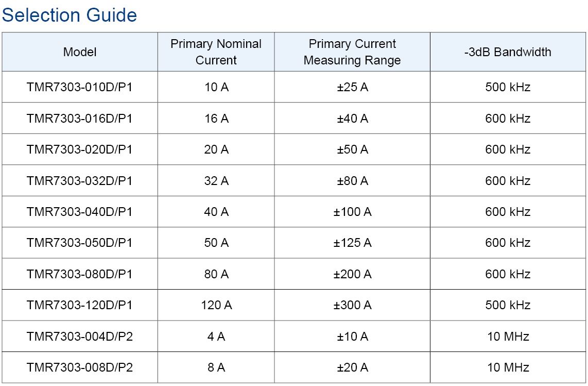
Task: Click the TMR7303-120D/P1 model cell
Action: [80, 305]
